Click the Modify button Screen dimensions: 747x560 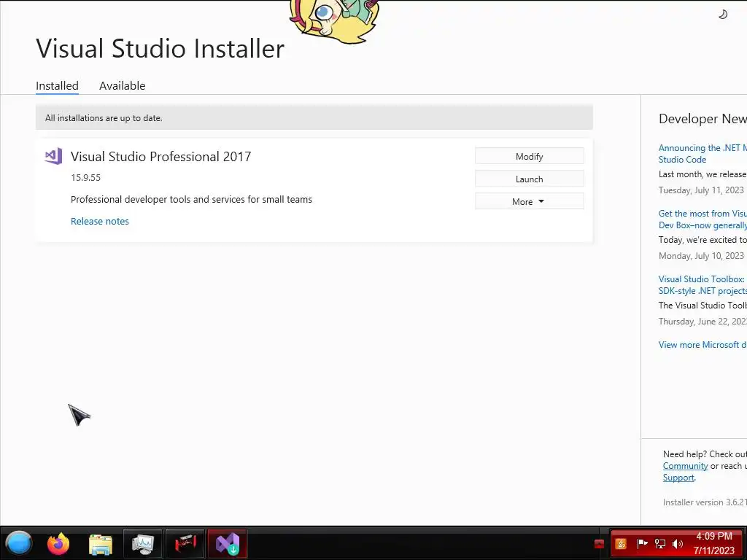click(530, 156)
